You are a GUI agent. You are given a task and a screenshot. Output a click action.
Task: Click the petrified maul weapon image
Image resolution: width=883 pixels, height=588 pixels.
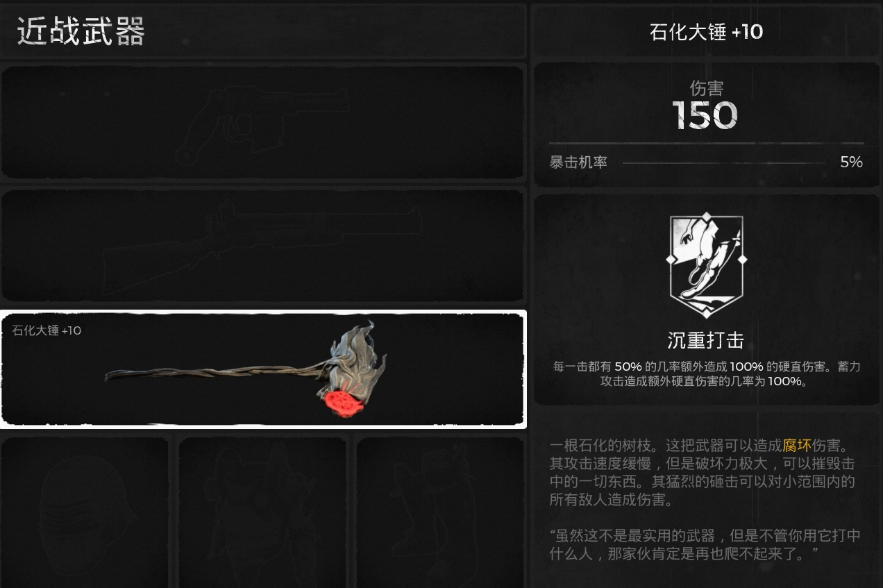click(x=246, y=370)
